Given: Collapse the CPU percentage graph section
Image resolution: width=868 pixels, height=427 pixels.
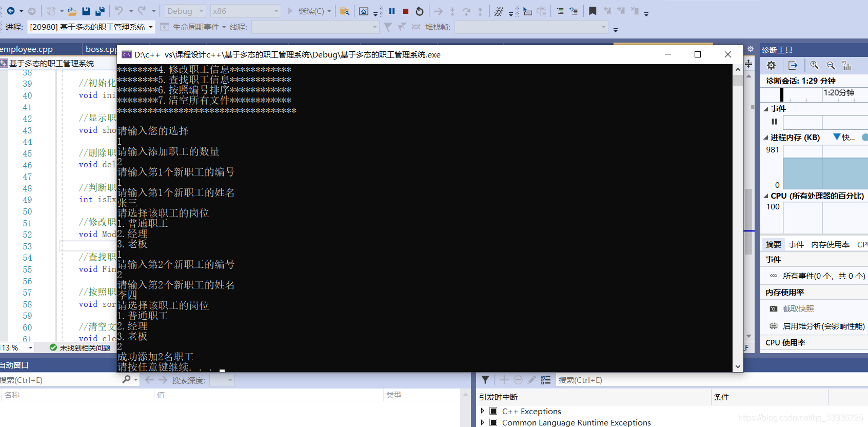Looking at the screenshot, I should (766, 196).
